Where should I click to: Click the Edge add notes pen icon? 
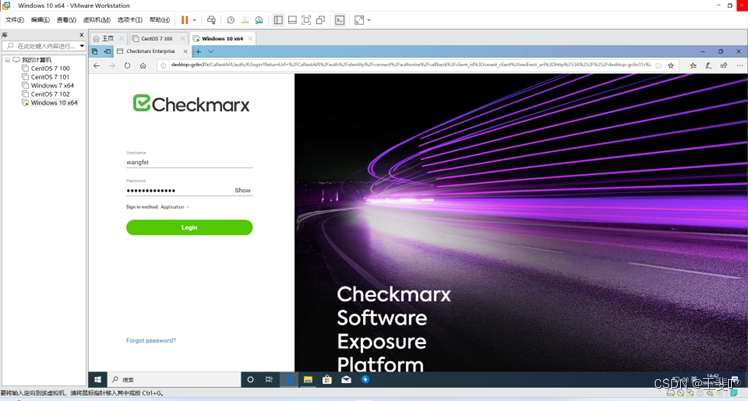coord(708,66)
